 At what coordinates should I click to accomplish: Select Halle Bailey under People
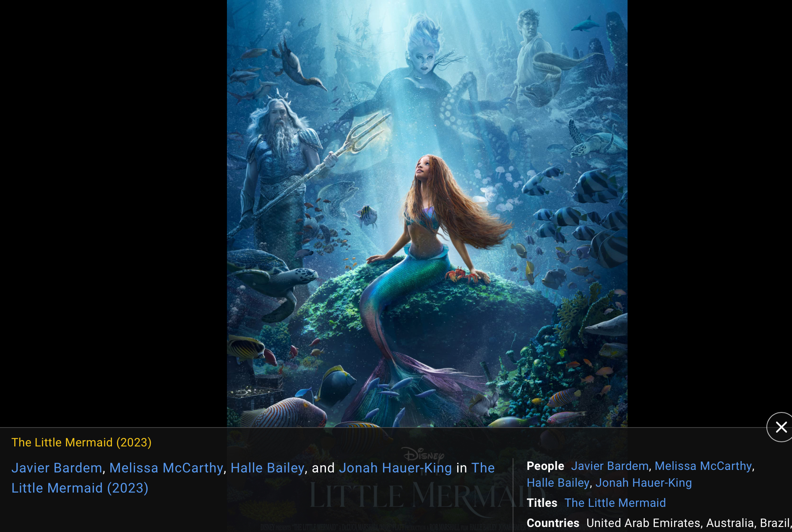click(x=558, y=483)
